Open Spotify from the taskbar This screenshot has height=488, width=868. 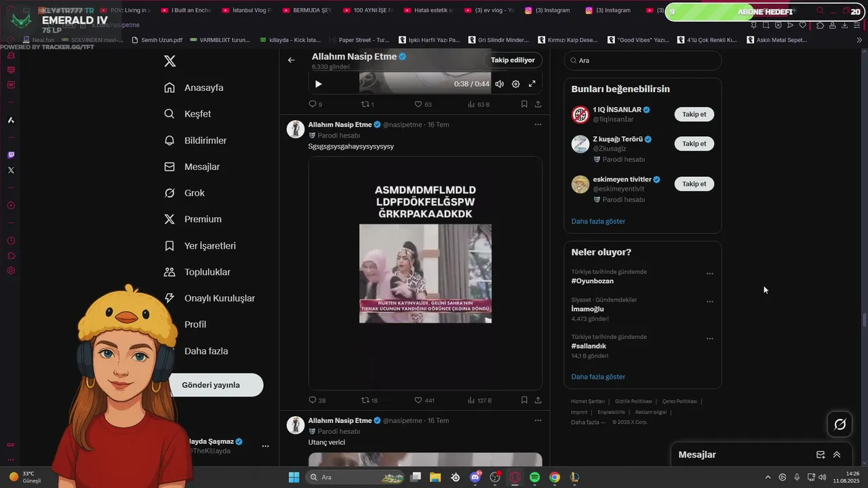coord(534,477)
